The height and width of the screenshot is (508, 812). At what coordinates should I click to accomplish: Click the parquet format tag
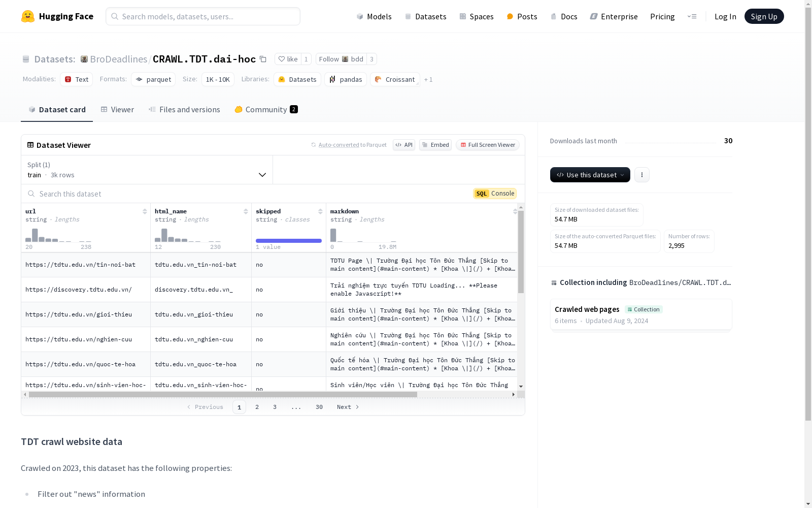coord(153,79)
